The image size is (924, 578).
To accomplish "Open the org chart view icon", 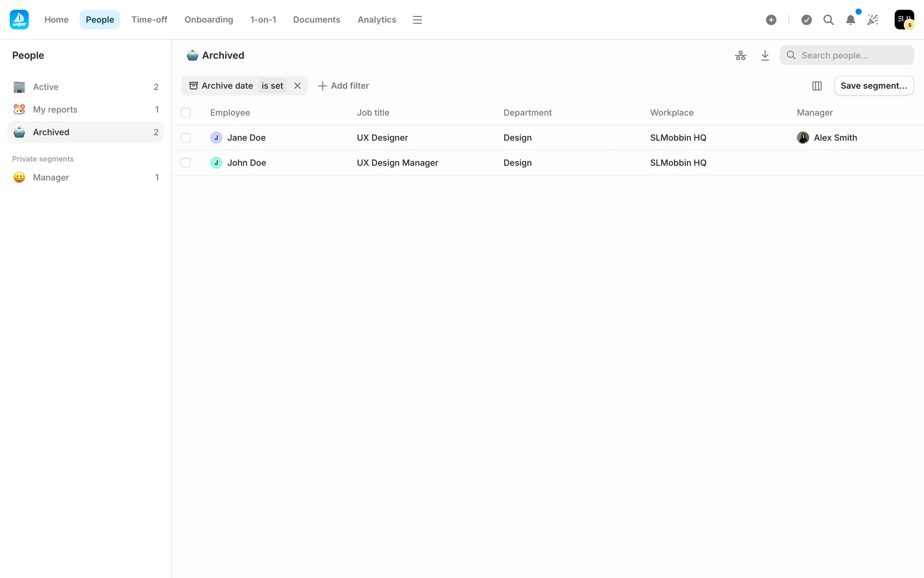I will pyautogui.click(x=740, y=55).
